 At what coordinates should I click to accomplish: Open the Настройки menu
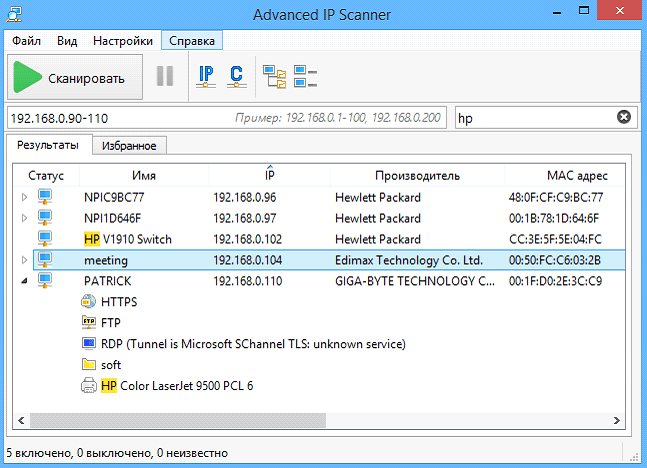[x=123, y=41]
